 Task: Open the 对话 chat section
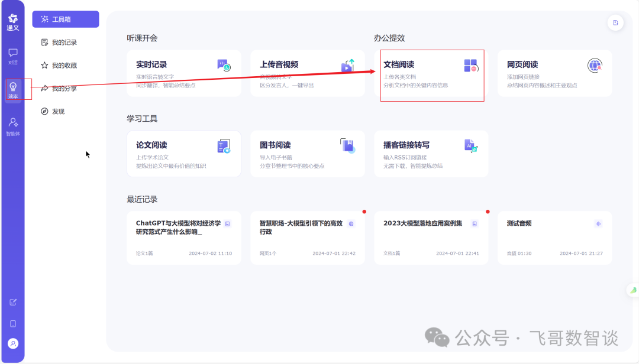(x=12, y=57)
